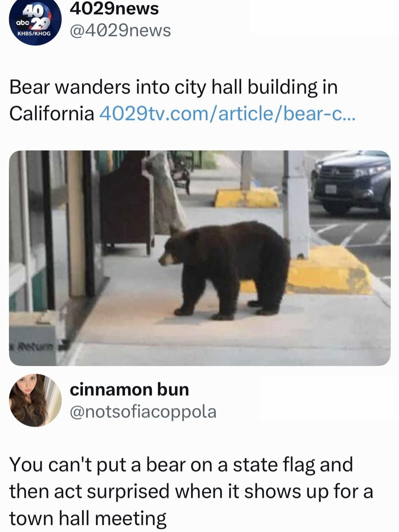Image resolution: width=399 pixels, height=532 pixels.
Task: Click the cinnamon bun display name
Action: [x=129, y=390]
